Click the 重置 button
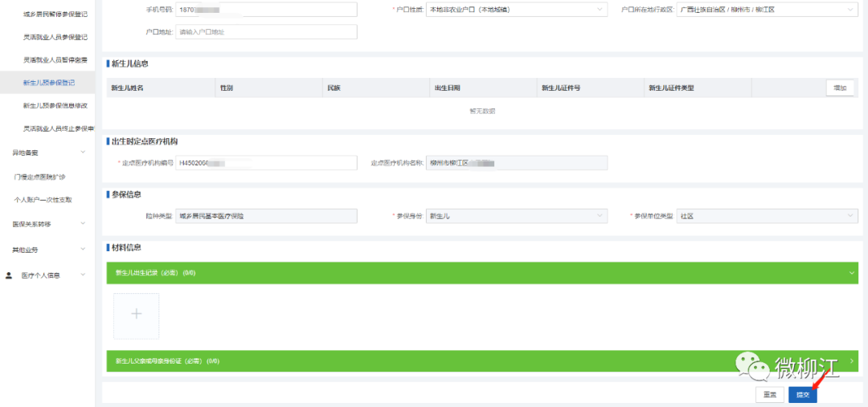 [x=769, y=395]
